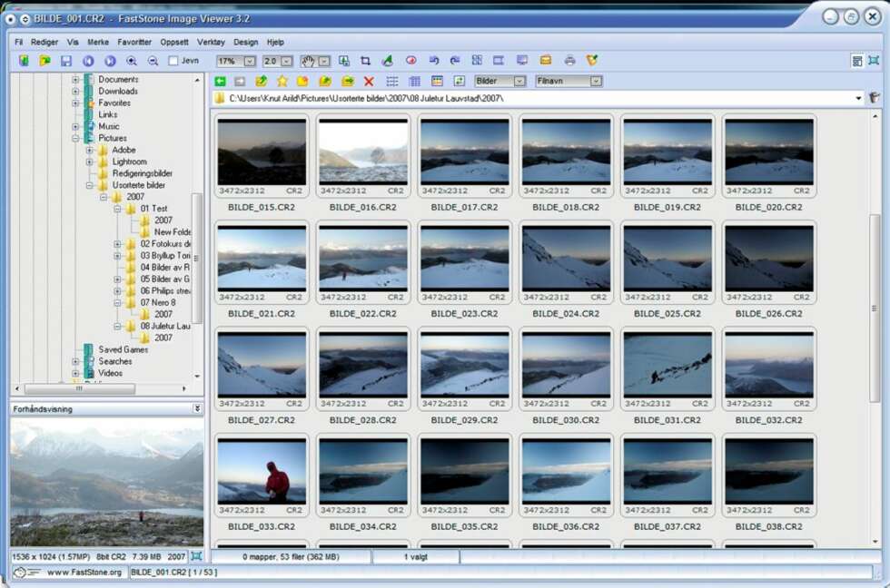This screenshot has height=588, width=890.
Task: Select the crop tool icon
Action: (365, 61)
